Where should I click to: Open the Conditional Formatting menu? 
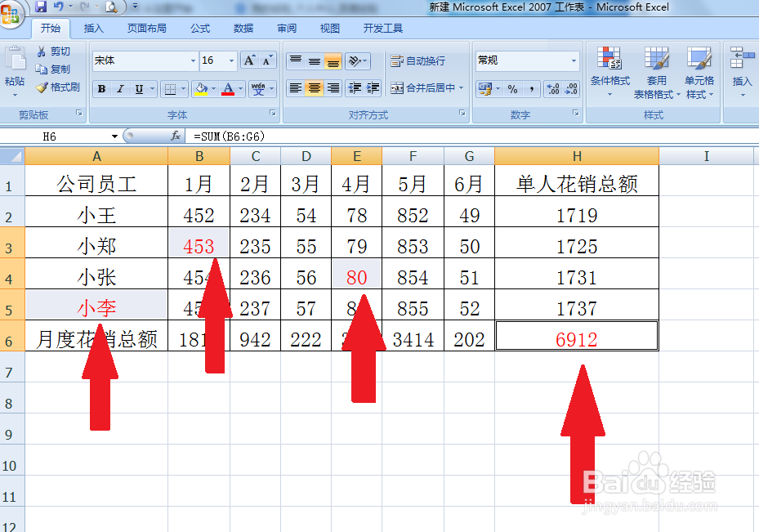pos(609,69)
